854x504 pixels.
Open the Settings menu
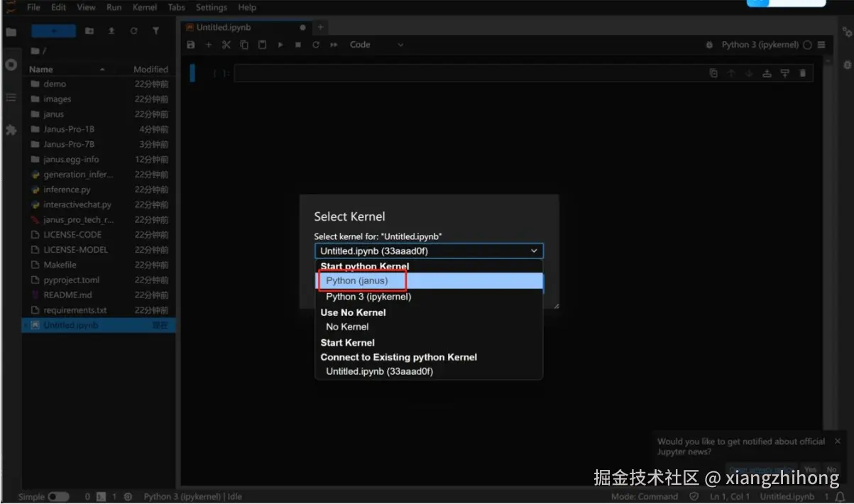coord(211,7)
